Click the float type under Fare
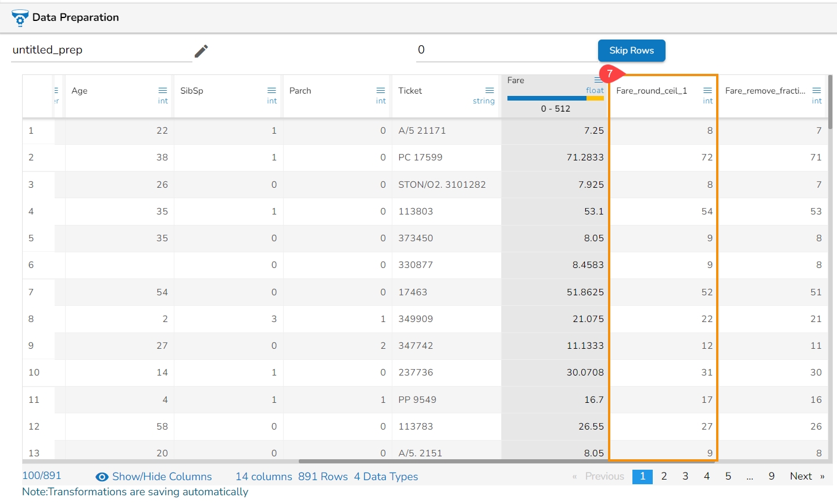This screenshot has height=504, width=837. (x=595, y=91)
